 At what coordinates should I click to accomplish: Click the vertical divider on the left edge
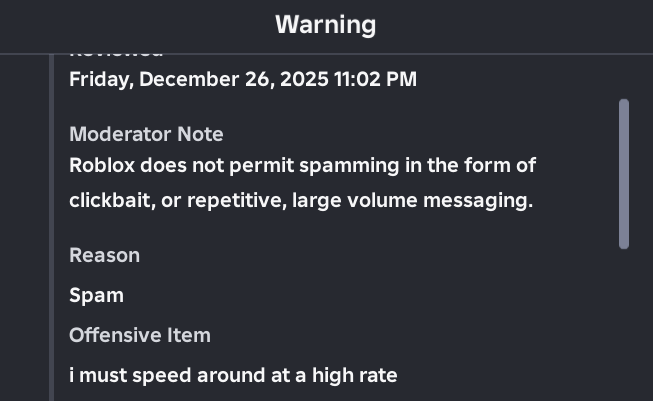click(x=50, y=220)
